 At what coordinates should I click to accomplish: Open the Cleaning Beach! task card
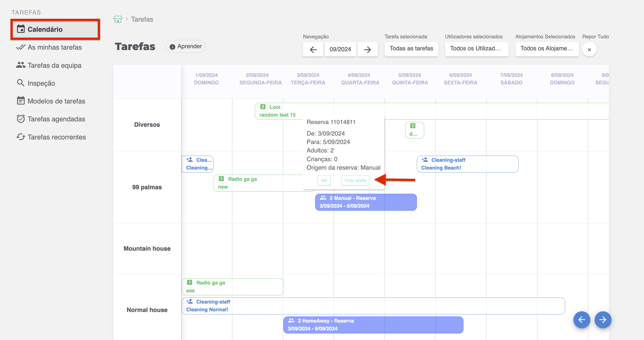pyautogui.click(x=467, y=164)
